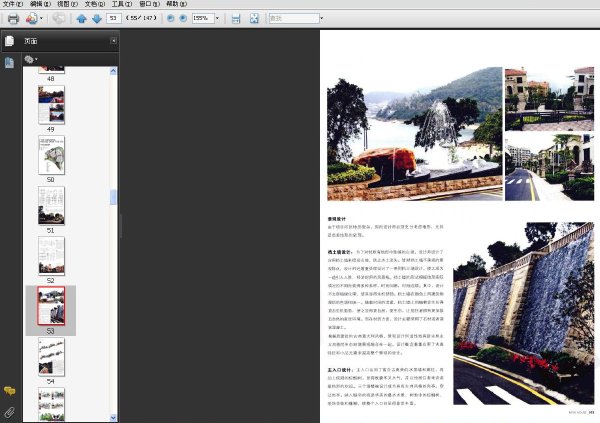The height and width of the screenshot is (423, 600).
Task: Select the partially visible thumbnail below 54
Action: point(51,405)
